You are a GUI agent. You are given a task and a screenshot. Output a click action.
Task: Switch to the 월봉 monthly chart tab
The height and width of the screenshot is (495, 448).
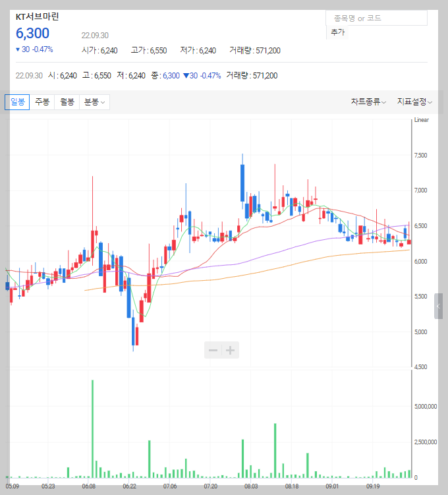point(67,102)
